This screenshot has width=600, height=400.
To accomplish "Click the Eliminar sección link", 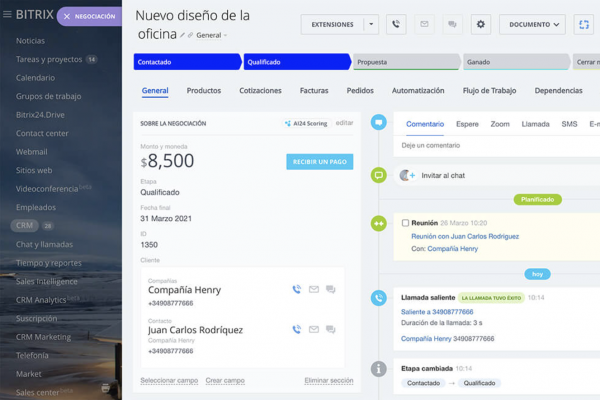I will click(x=328, y=381).
